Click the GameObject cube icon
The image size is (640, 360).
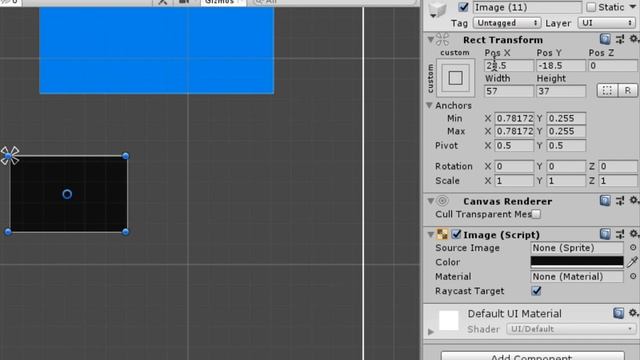tap(437, 9)
